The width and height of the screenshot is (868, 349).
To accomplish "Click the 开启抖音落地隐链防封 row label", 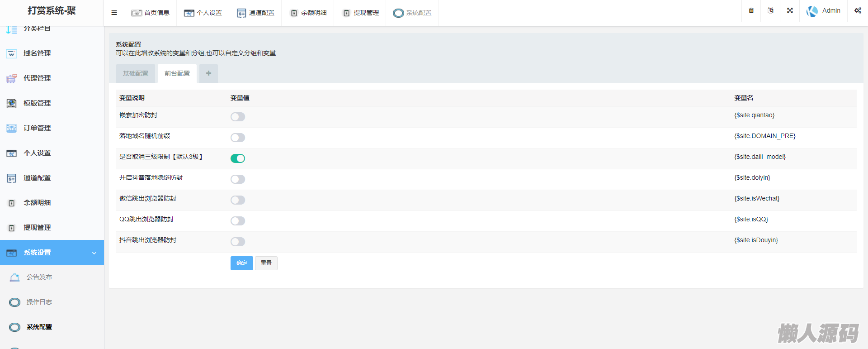I will pos(151,178).
